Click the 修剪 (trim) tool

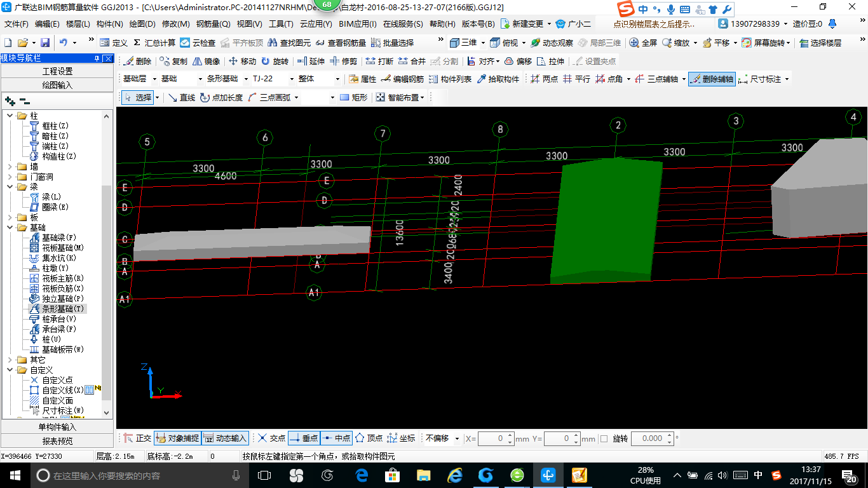pyautogui.click(x=343, y=62)
